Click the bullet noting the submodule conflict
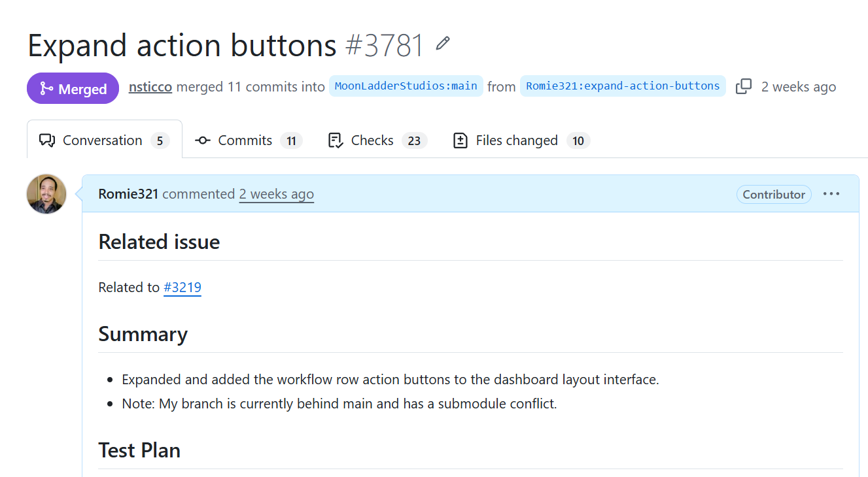The width and height of the screenshot is (868, 477). pos(339,404)
